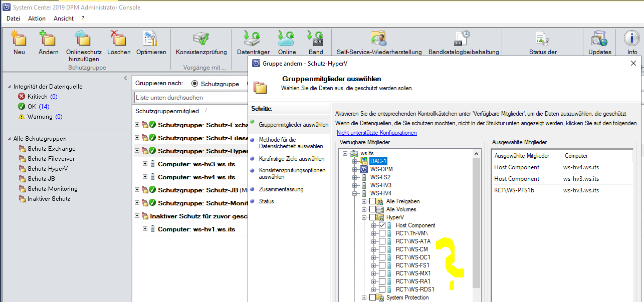This screenshot has height=302, width=644.
Task: Sort by Schutzgruppenmitglied column header
Action: click(167, 111)
